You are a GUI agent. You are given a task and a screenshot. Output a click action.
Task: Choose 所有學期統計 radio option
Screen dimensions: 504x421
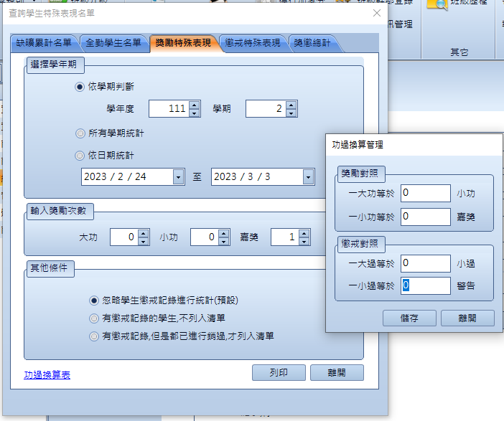[x=80, y=133]
